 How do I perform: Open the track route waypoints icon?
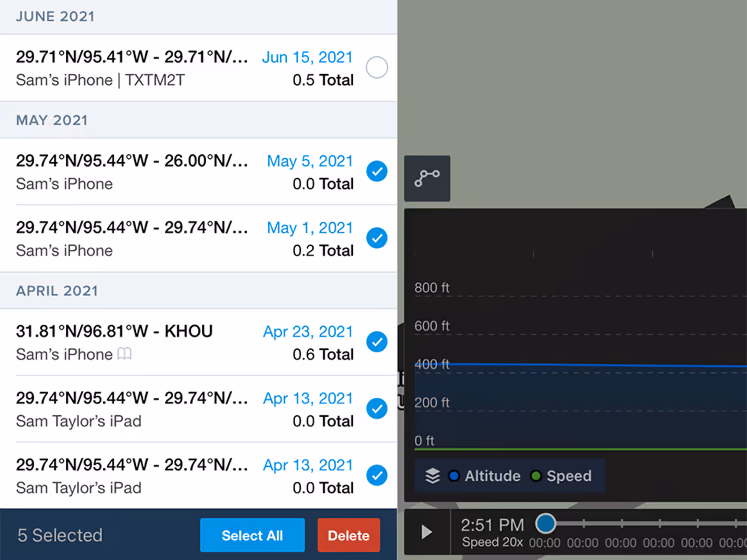(427, 178)
